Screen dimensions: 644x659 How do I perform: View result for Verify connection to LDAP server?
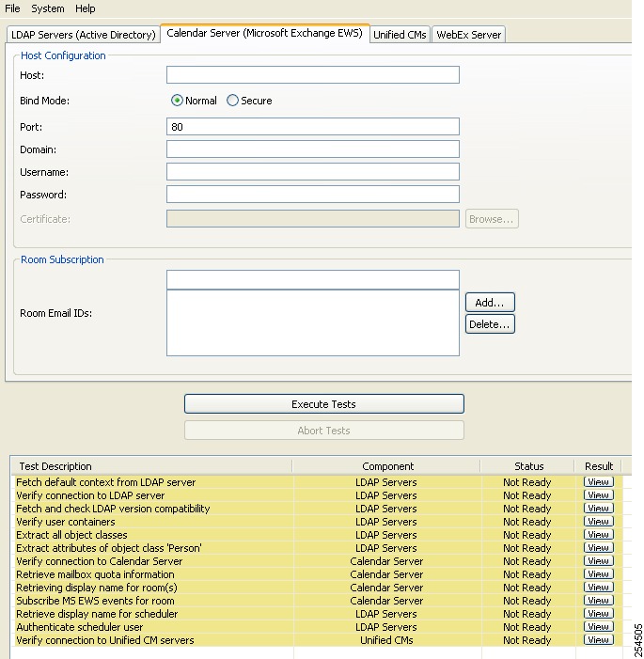point(598,495)
